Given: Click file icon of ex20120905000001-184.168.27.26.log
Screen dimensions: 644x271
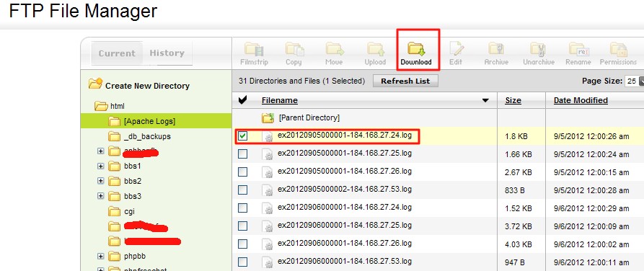Looking at the screenshot, I should tap(268, 172).
